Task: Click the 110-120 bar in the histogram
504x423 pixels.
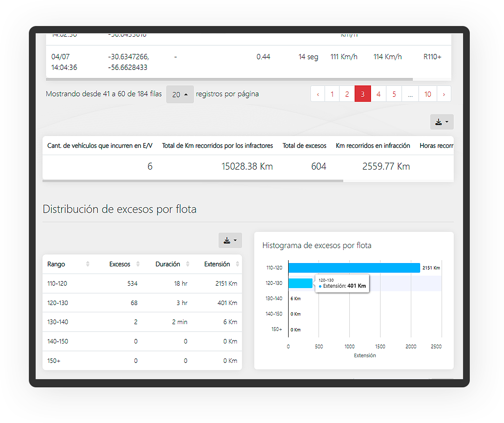Action: pyautogui.click(x=354, y=268)
